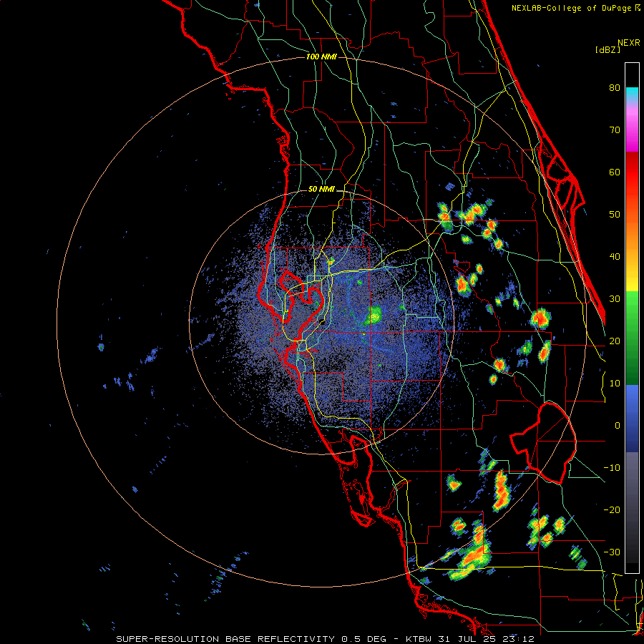The image size is (644, 644).
Task: Select the 50 value on the dBZ scale
Action: pyautogui.click(x=615, y=215)
